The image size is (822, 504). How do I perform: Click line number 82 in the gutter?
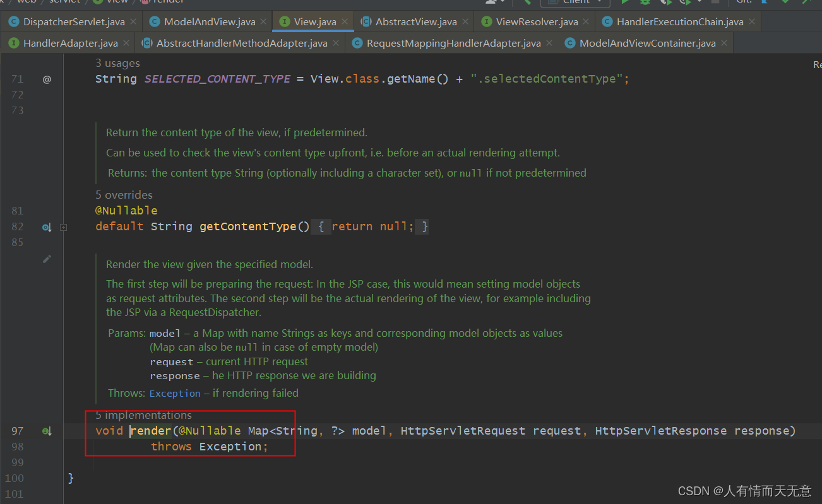coord(17,226)
